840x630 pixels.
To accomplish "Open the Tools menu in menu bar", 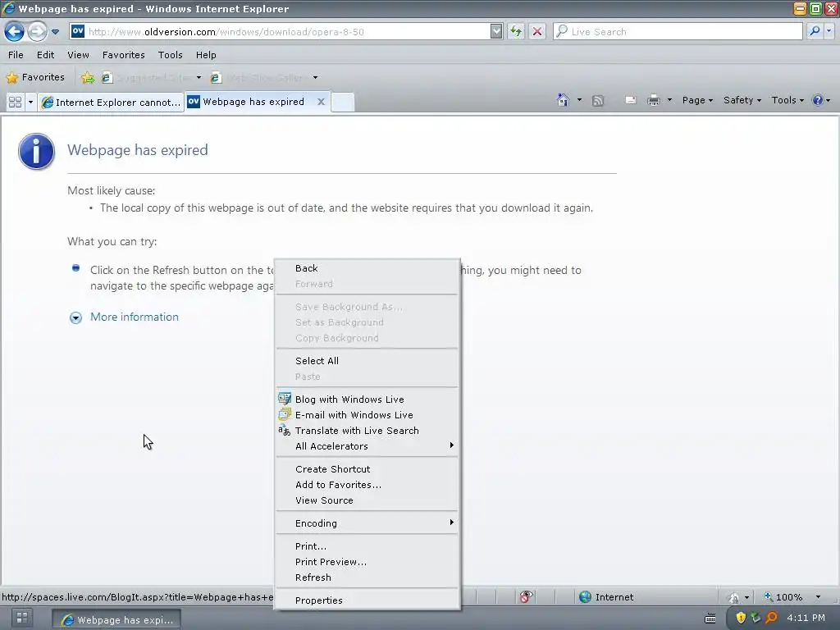I will 171,55.
